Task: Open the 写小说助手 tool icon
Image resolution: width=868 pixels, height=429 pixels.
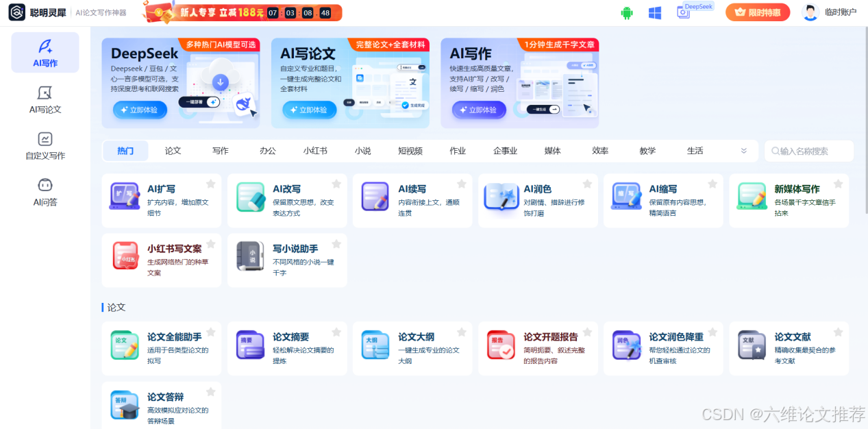Action: point(250,256)
